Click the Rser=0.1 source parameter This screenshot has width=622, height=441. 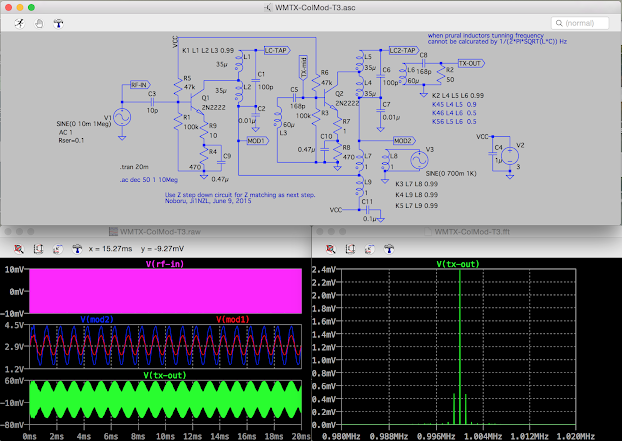(x=71, y=140)
